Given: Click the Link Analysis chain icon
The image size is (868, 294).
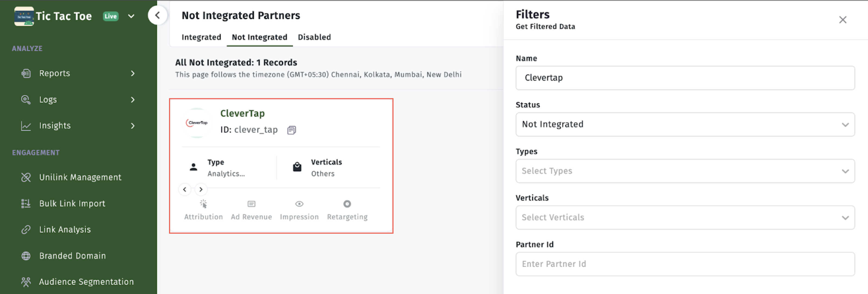Looking at the screenshot, I should [26, 230].
